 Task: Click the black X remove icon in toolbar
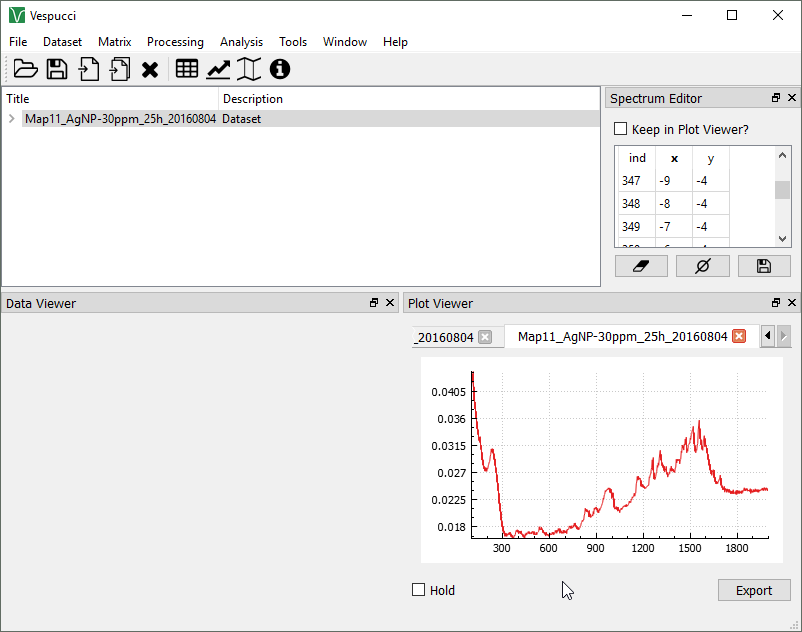(x=150, y=69)
